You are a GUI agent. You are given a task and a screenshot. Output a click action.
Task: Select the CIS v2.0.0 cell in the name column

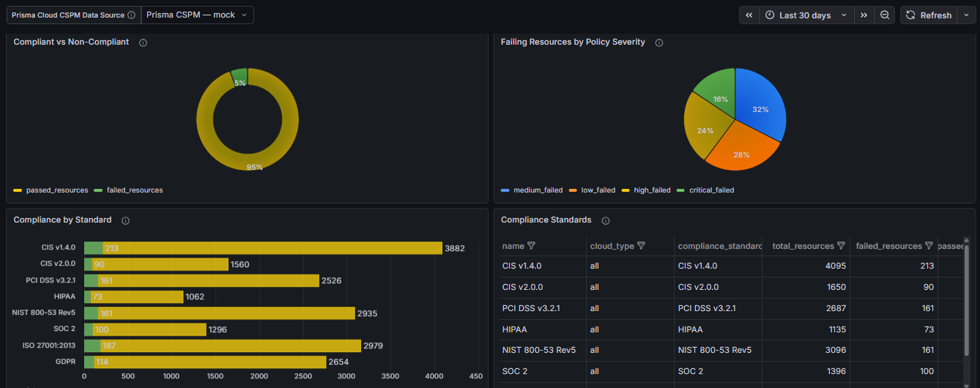click(542, 288)
